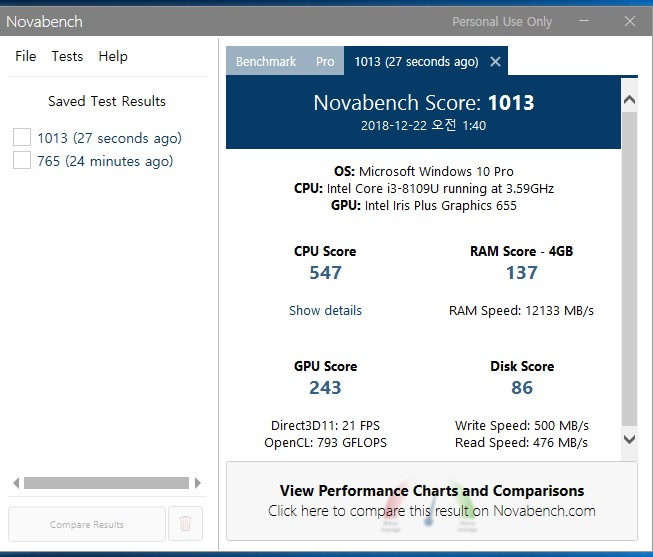Screen dimensions: 653x557
Task: Click the saved results horizontal scrollbar thumb
Action: [106, 483]
